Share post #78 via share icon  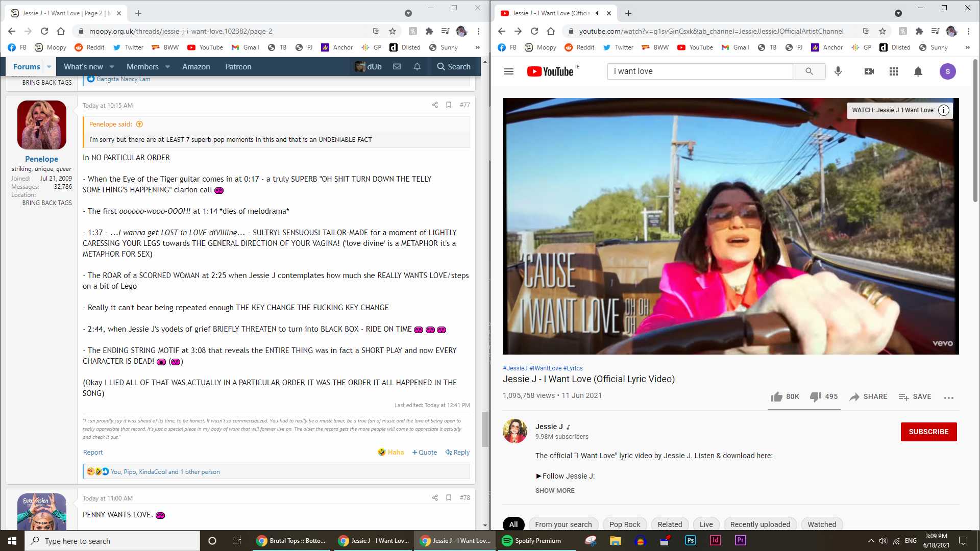pyautogui.click(x=435, y=498)
